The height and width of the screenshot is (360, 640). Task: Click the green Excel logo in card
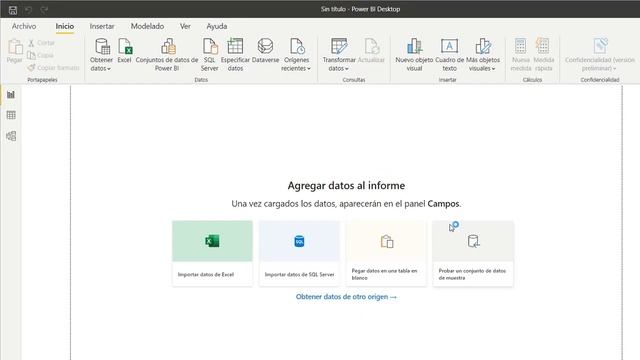click(x=212, y=241)
